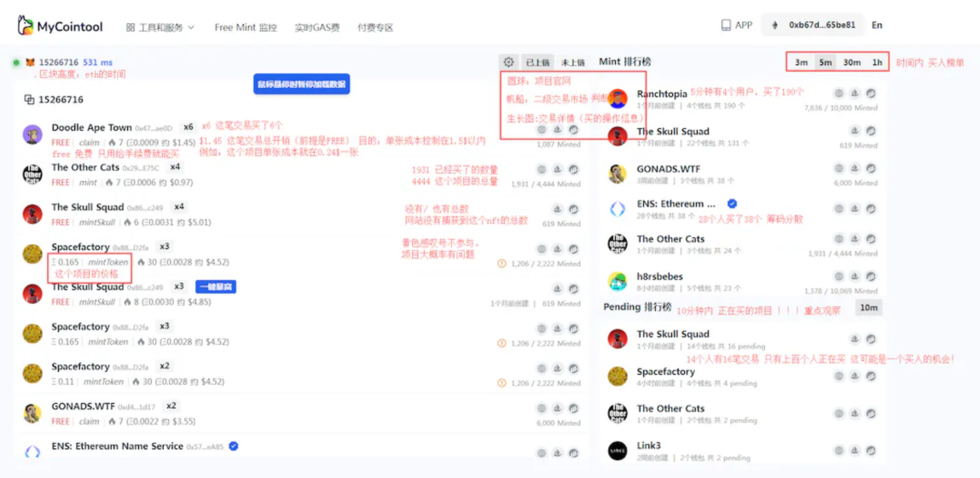980x478 pixels.
Task: Click the copy icon beside block 15266716
Action: coord(29,100)
